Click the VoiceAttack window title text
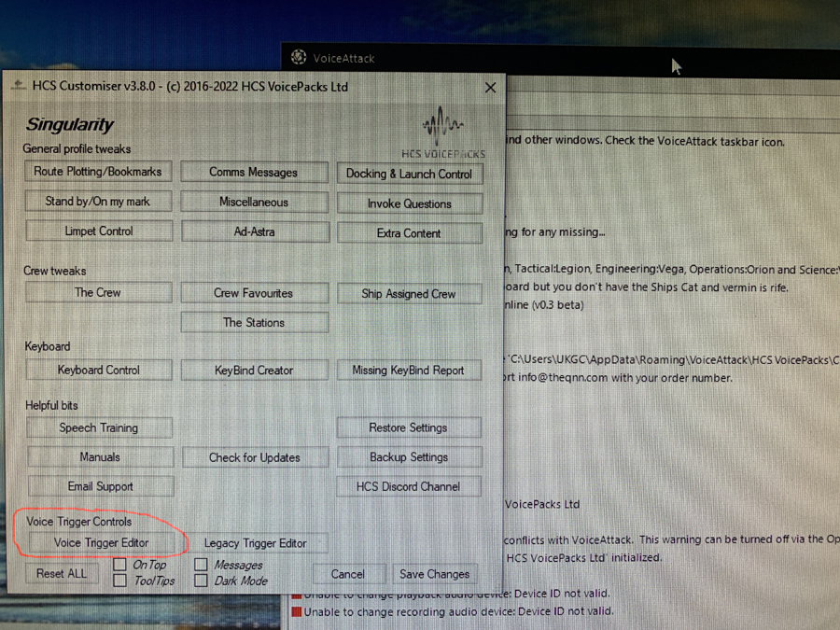This screenshot has width=840, height=630. (343, 59)
